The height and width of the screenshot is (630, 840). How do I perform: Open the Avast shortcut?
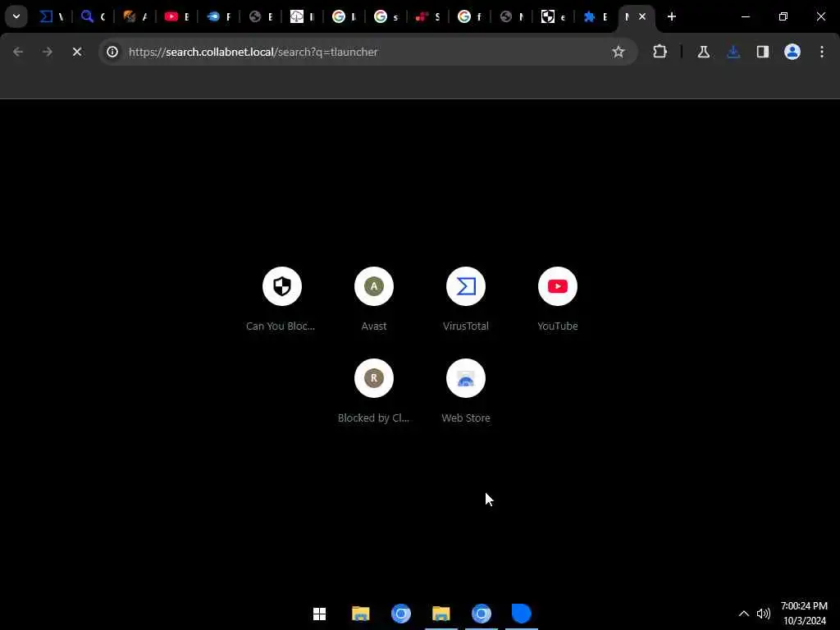374,299
